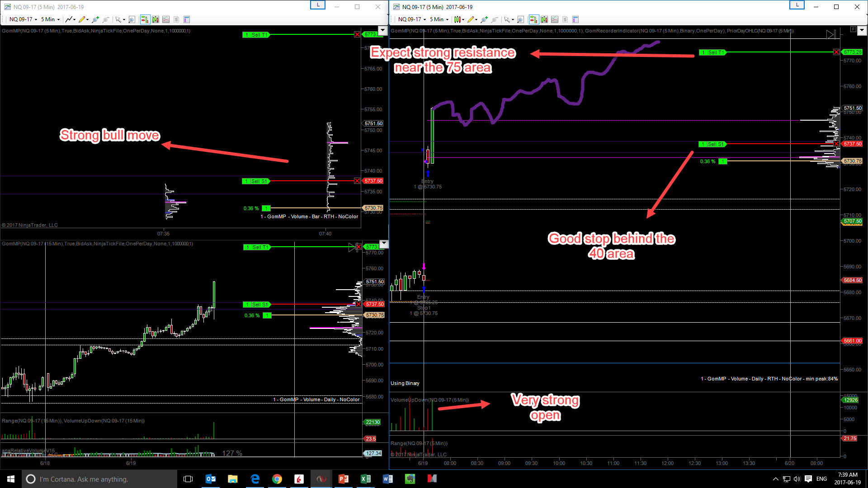Toggle Chart Trader in right chart window
This screenshot has width=868, height=488.
(534, 19)
